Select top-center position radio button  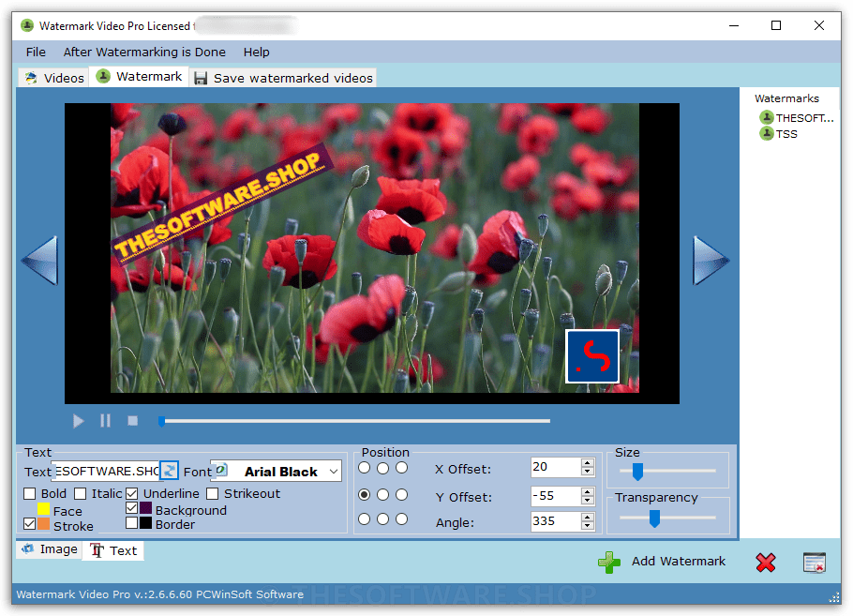(x=383, y=468)
